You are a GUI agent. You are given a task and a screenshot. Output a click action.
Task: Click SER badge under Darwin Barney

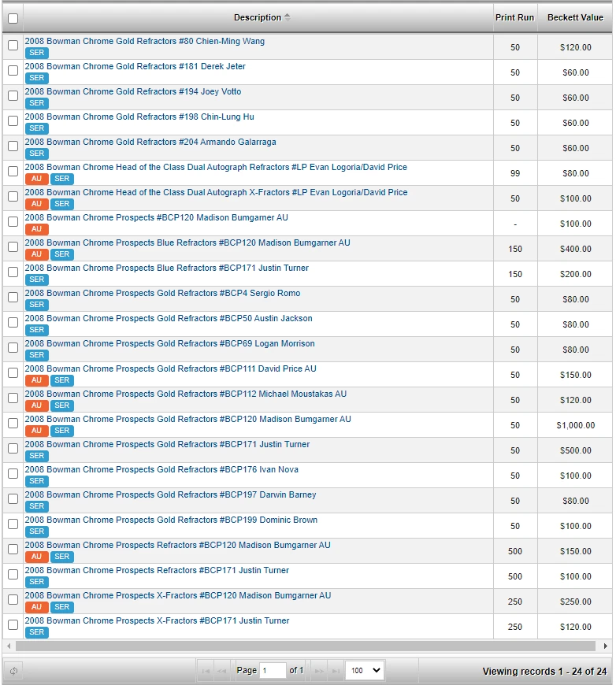[37, 506]
